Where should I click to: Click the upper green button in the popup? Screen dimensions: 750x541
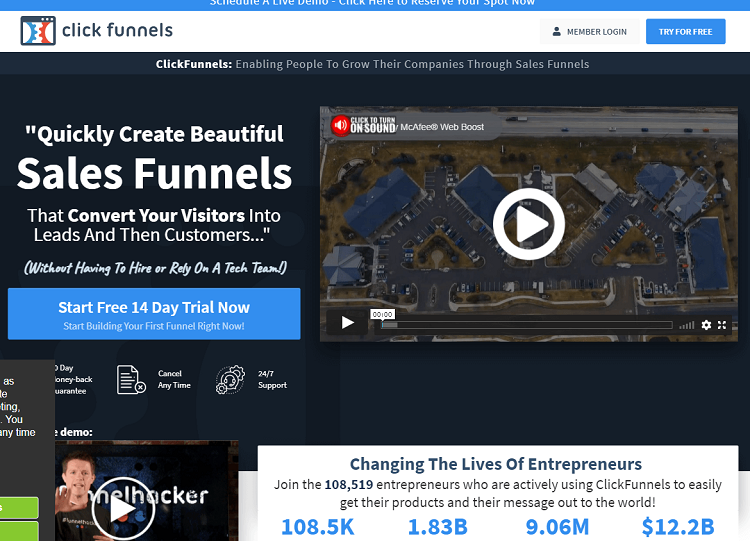pos(19,508)
